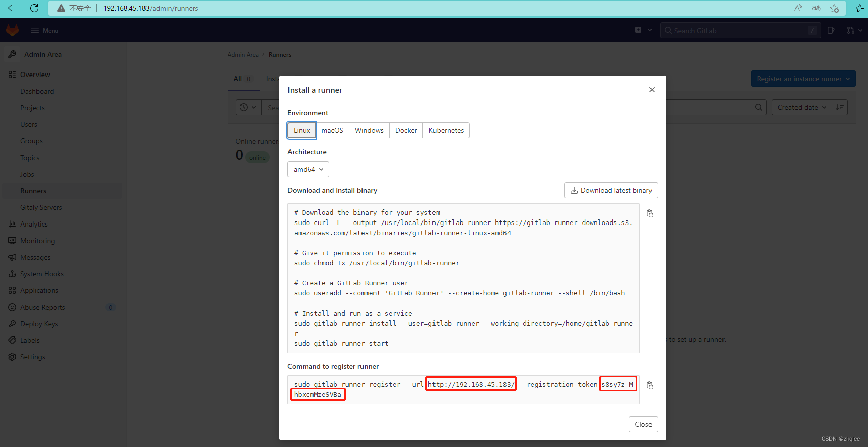Viewport: 868px width, 447px height.
Task: Click the create new plus icon
Action: tap(638, 30)
